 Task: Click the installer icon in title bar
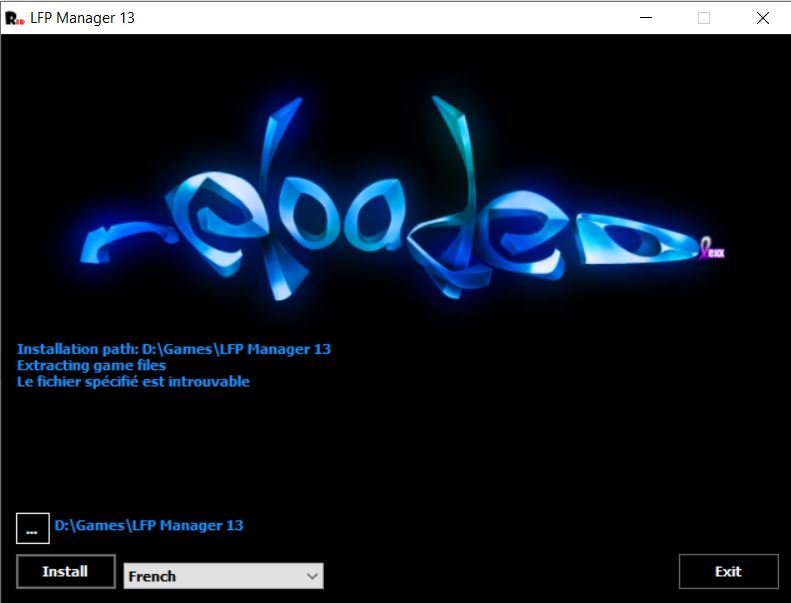15,19
